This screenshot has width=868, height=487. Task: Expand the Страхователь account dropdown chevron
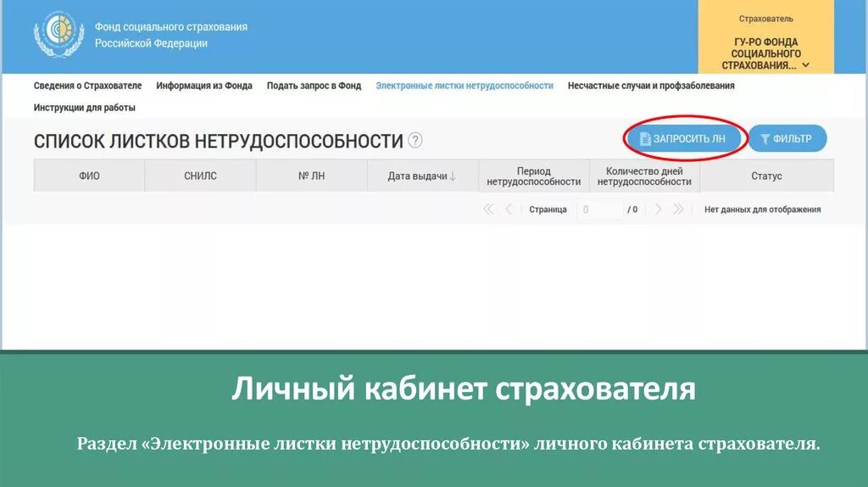(806, 65)
